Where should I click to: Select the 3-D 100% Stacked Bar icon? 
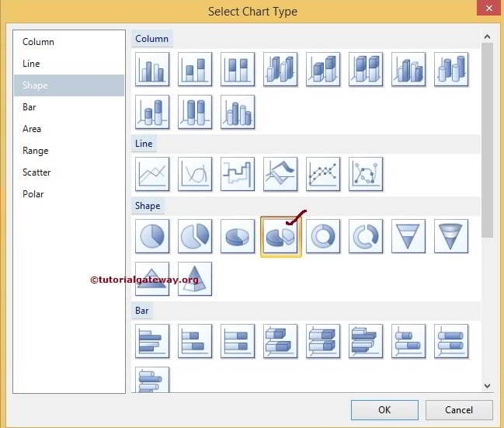tap(366, 341)
